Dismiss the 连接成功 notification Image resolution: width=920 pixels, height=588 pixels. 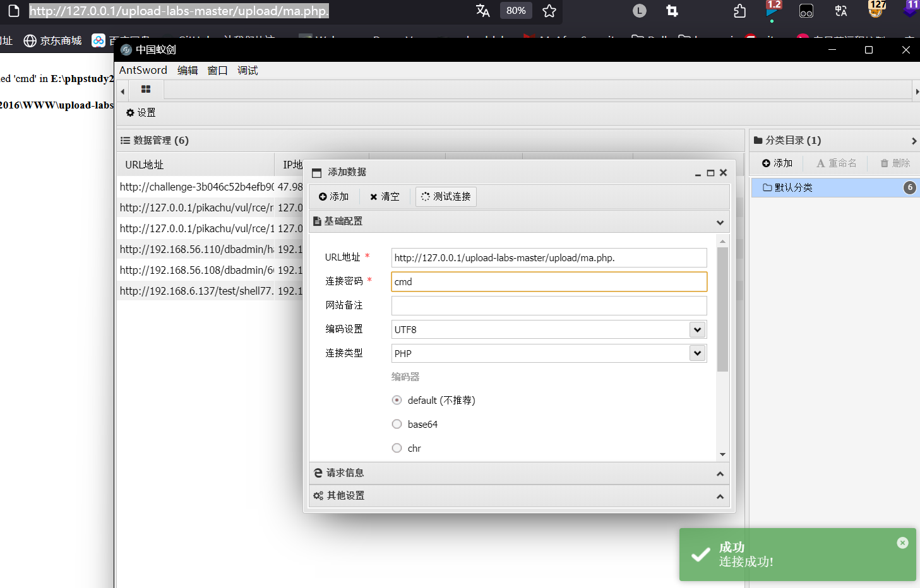(x=902, y=543)
